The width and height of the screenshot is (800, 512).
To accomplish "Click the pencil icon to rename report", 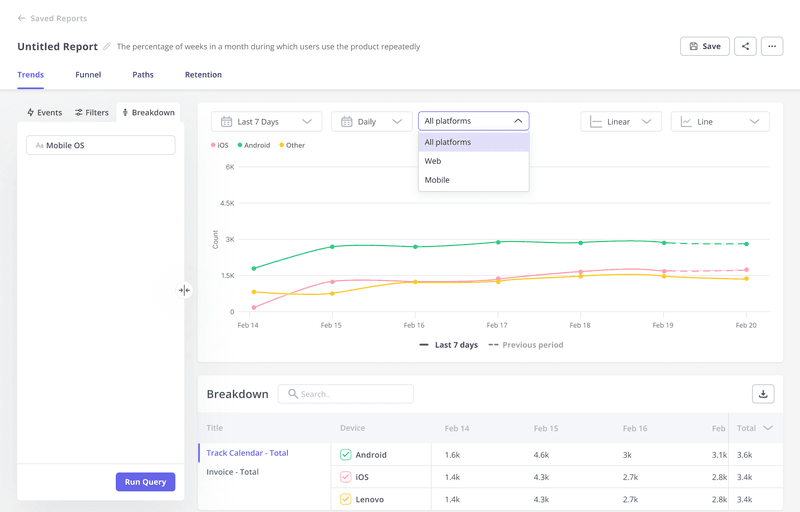I will tap(107, 47).
